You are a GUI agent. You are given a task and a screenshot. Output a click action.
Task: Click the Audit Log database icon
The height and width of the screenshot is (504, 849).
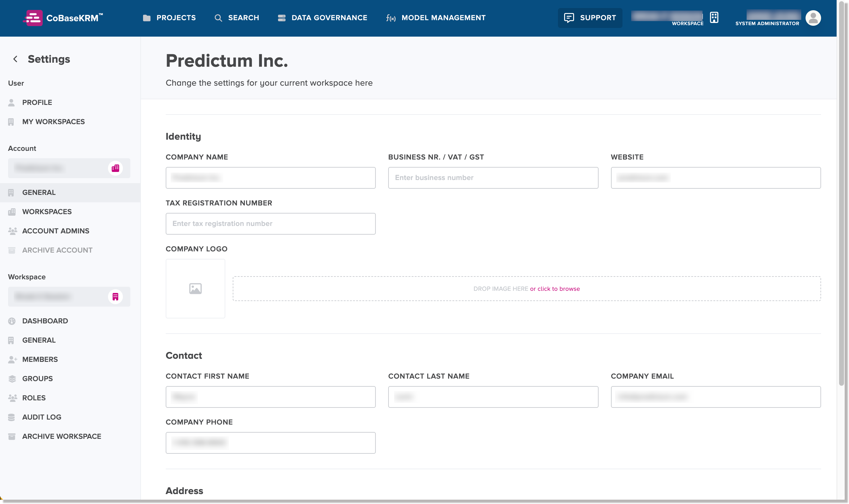(11, 417)
